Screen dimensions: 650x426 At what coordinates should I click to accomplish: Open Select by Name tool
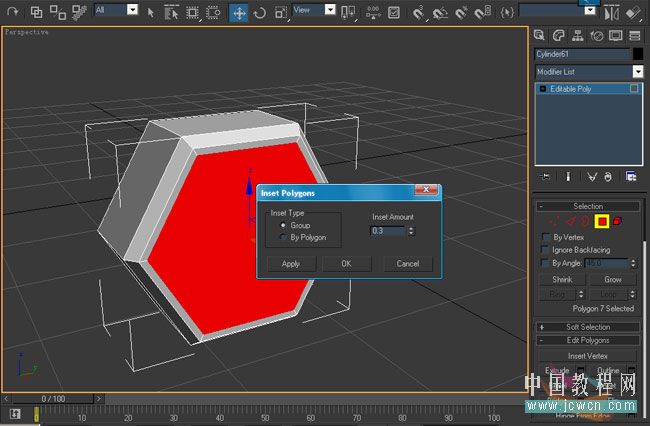pos(171,12)
